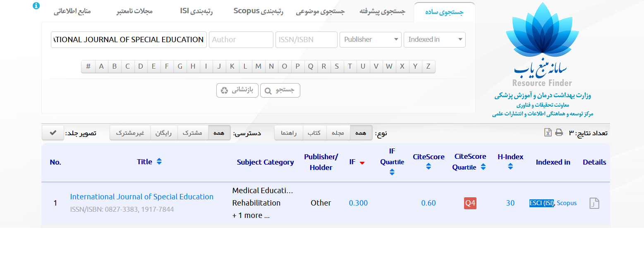Open details document icon for row 1
The height and width of the screenshot is (268, 644).
tap(594, 203)
